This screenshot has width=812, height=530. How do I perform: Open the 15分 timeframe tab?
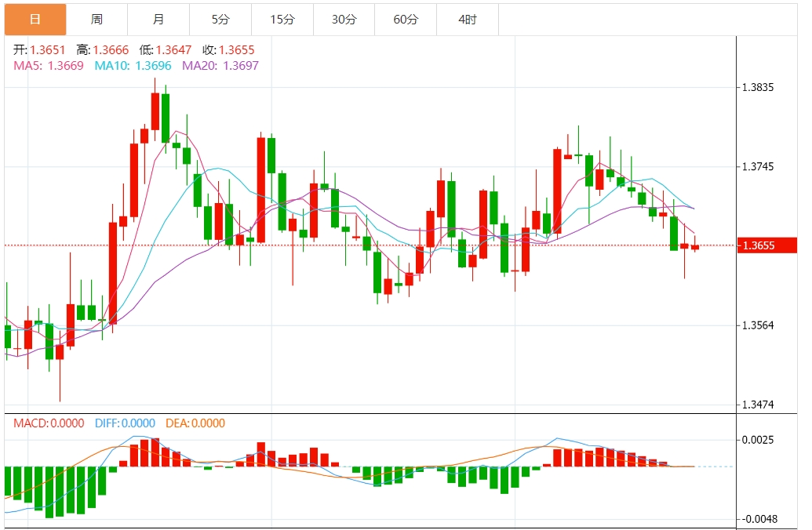(282, 20)
